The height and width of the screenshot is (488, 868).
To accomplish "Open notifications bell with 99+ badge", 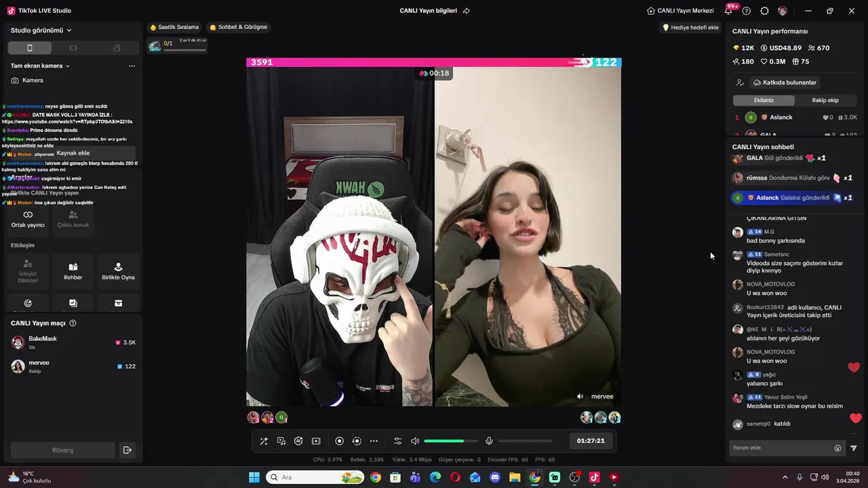I will point(729,11).
